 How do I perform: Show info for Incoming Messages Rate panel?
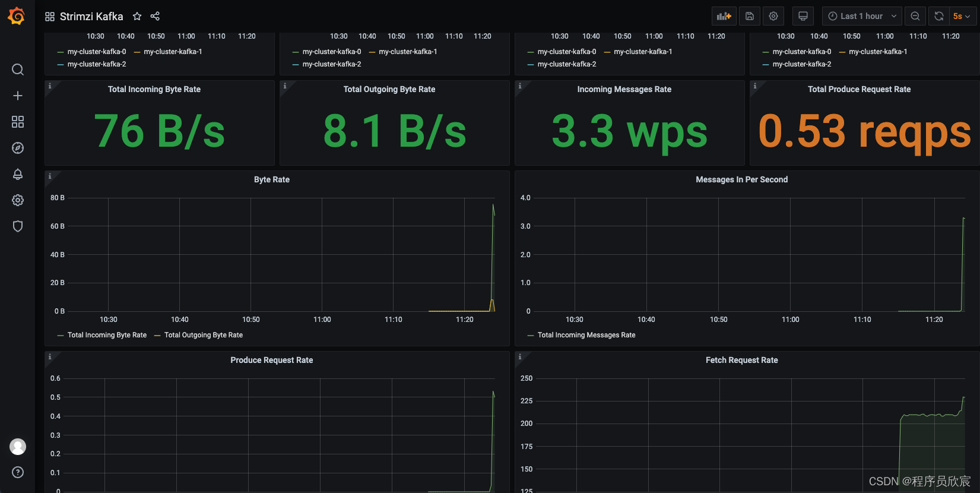click(520, 86)
